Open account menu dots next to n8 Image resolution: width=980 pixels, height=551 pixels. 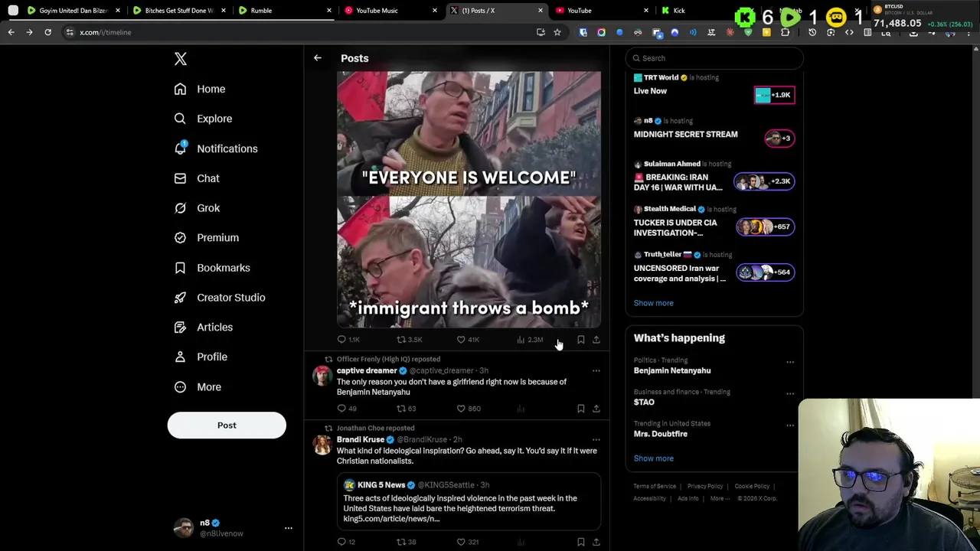pos(289,528)
